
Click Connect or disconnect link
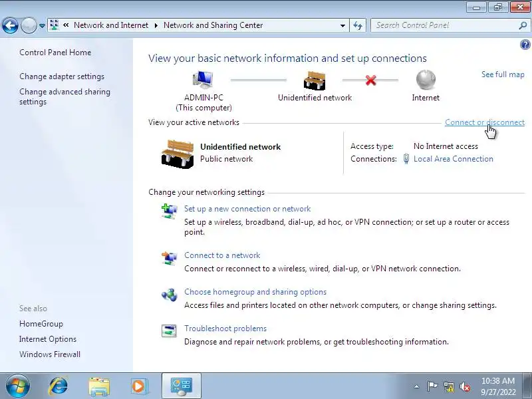coord(485,122)
